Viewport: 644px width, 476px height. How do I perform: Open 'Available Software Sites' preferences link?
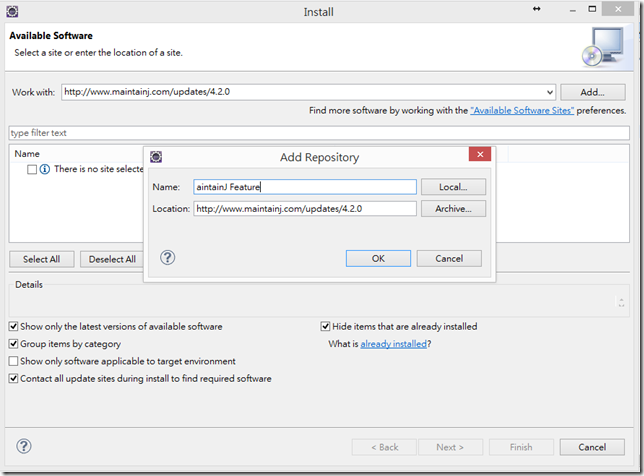click(x=522, y=110)
